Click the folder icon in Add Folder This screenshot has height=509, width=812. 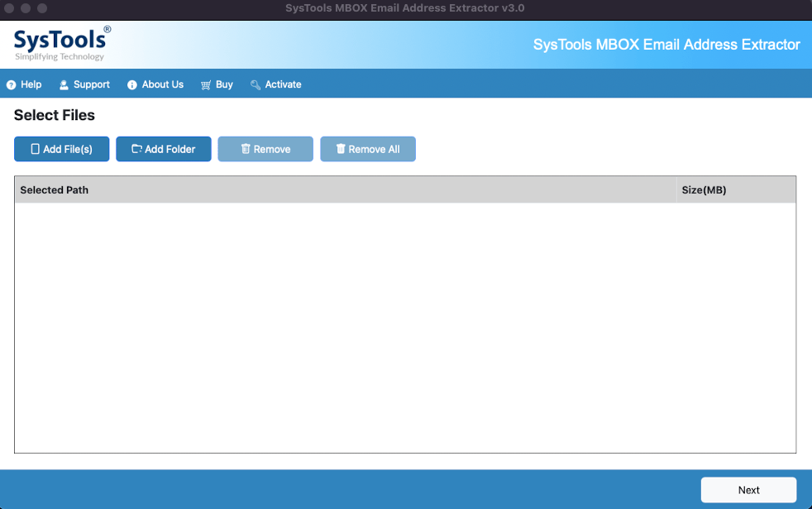[x=136, y=149]
